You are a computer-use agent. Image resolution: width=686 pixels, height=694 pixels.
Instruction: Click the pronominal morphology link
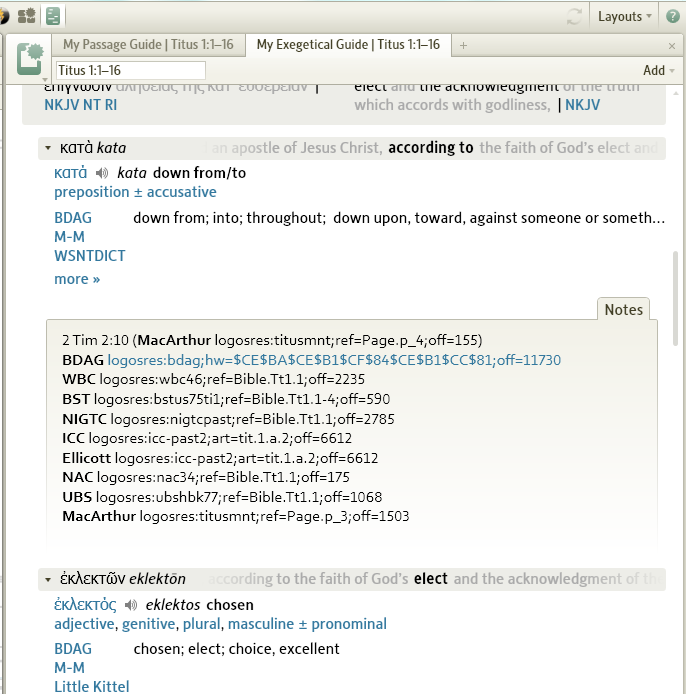click(349, 624)
